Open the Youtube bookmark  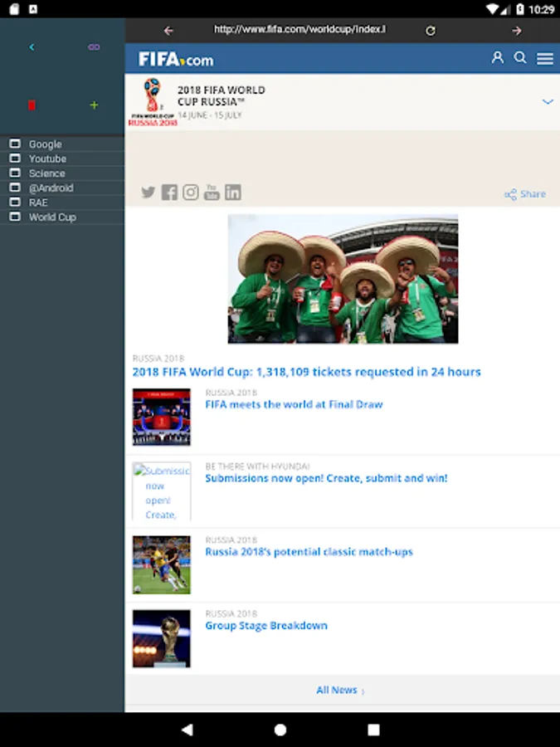coord(62,159)
